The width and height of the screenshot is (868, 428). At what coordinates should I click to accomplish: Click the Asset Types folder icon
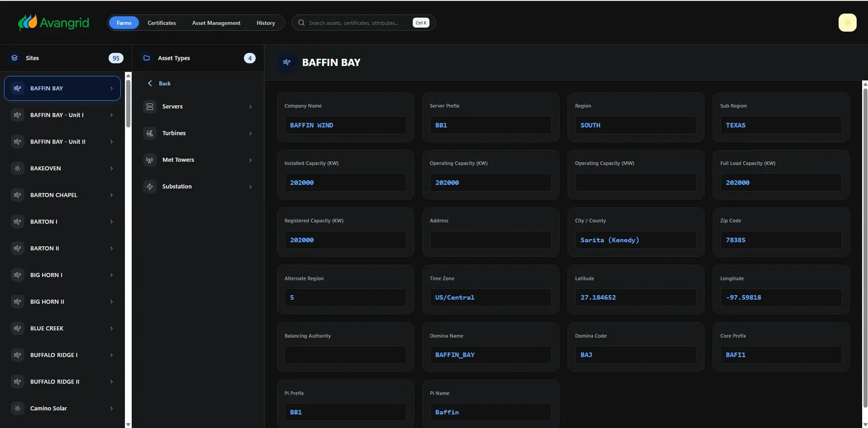point(146,58)
